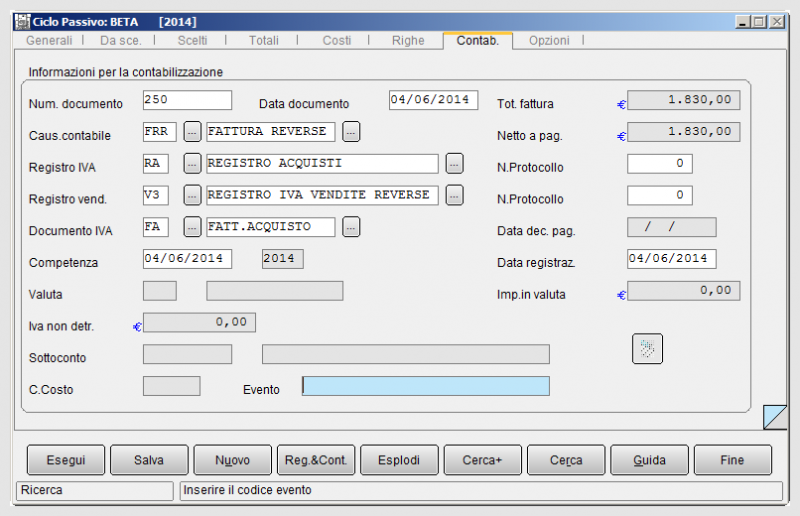
Task: Open lookup button after FATT.ACQUISTO description
Action: [x=351, y=227]
